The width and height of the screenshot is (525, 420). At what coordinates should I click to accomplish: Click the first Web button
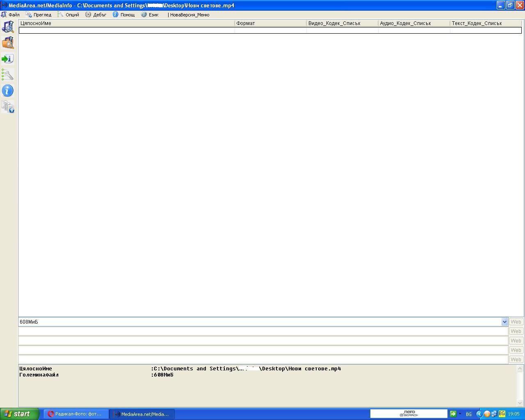pos(516,322)
